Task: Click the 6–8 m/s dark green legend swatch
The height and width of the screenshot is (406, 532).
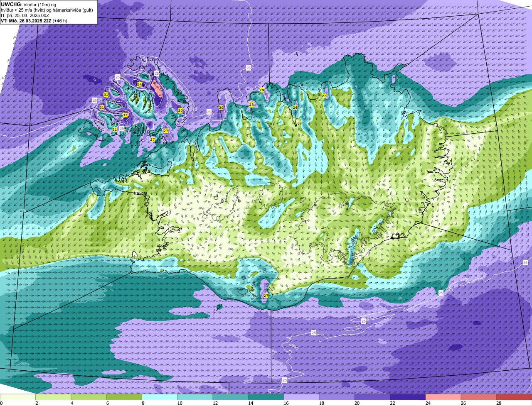Action: pos(124,397)
